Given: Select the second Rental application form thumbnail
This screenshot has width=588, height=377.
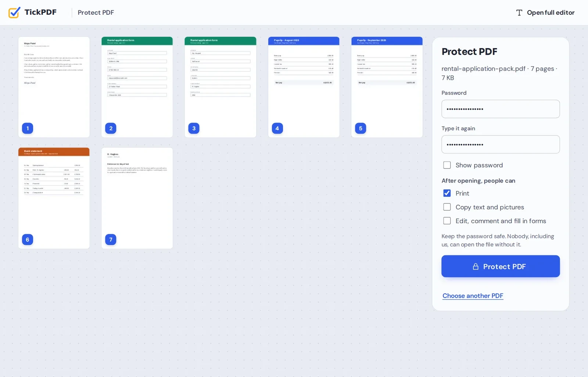Looking at the screenshot, I should (x=220, y=87).
